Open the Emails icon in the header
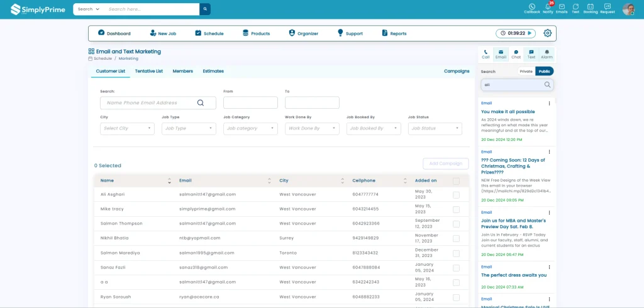 coord(562,9)
